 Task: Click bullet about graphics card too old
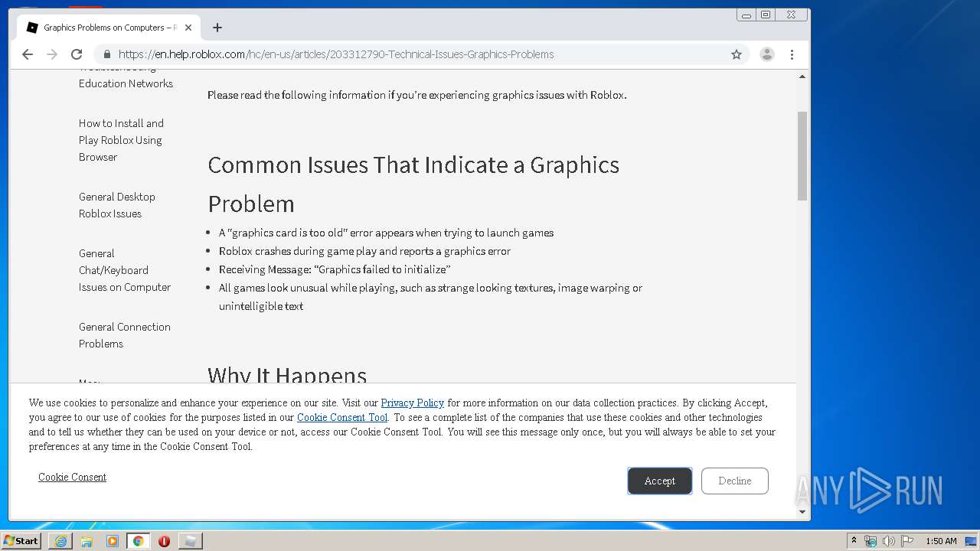[x=386, y=233]
